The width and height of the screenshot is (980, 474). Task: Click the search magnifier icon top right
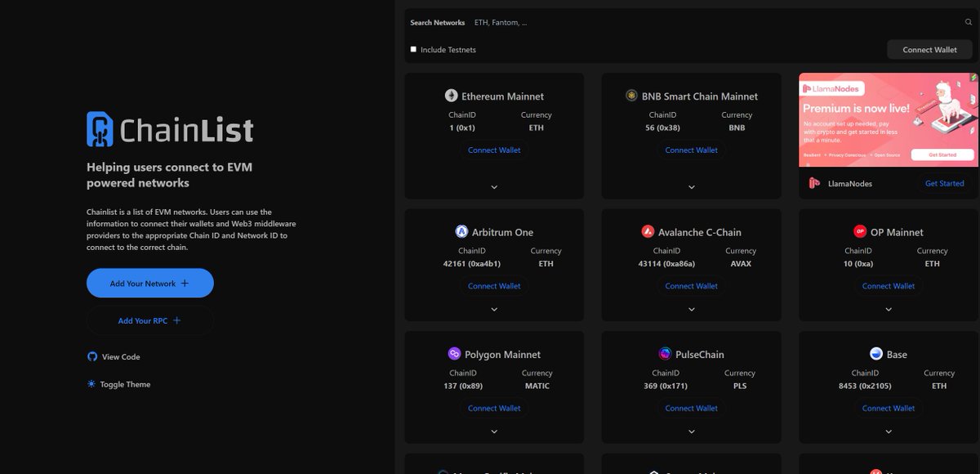click(x=969, y=22)
